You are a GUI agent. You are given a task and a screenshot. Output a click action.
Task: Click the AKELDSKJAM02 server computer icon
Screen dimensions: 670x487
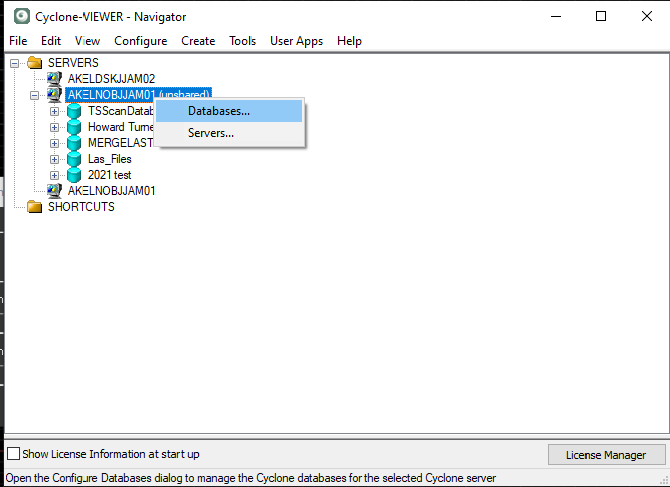54,79
